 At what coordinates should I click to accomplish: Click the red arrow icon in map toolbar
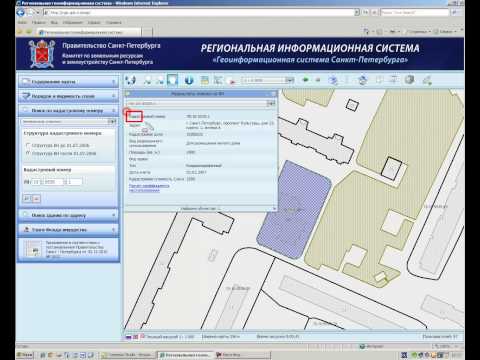coord(231,80)
